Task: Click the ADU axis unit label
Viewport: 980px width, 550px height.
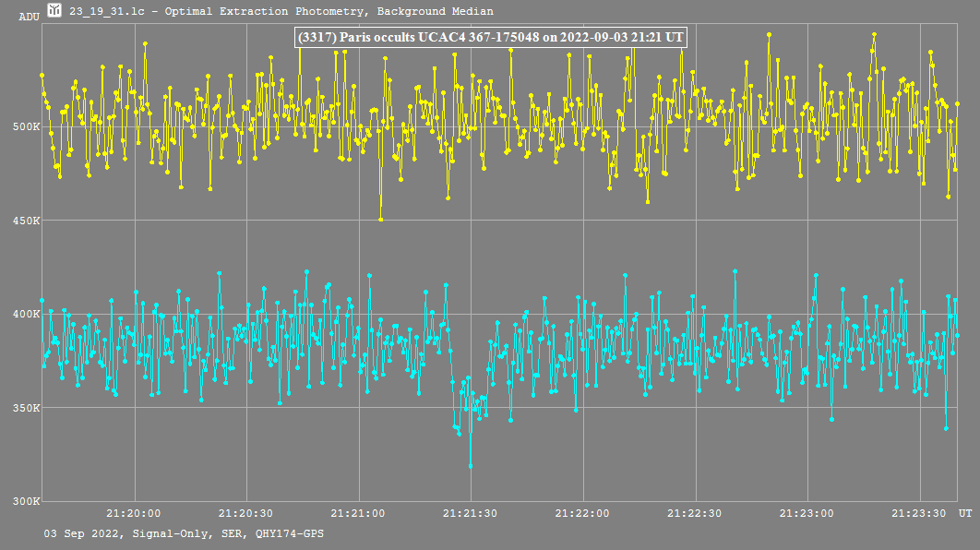Action: 29,17
